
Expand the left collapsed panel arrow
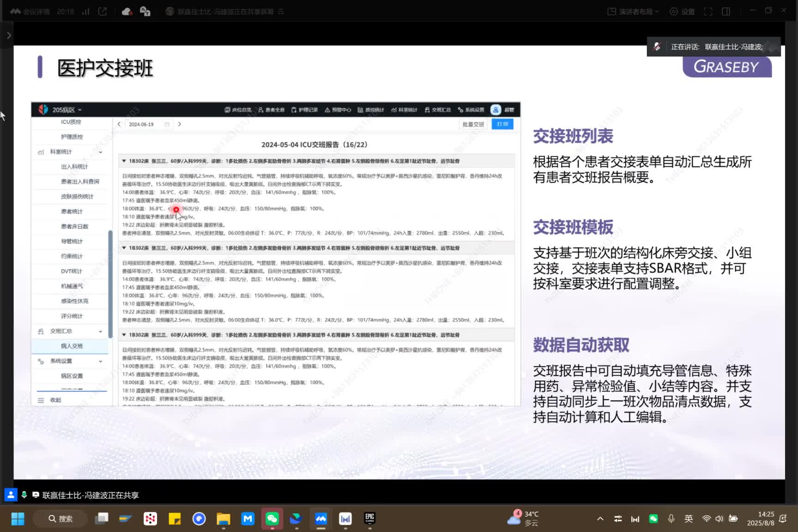(x=9, y=36)
